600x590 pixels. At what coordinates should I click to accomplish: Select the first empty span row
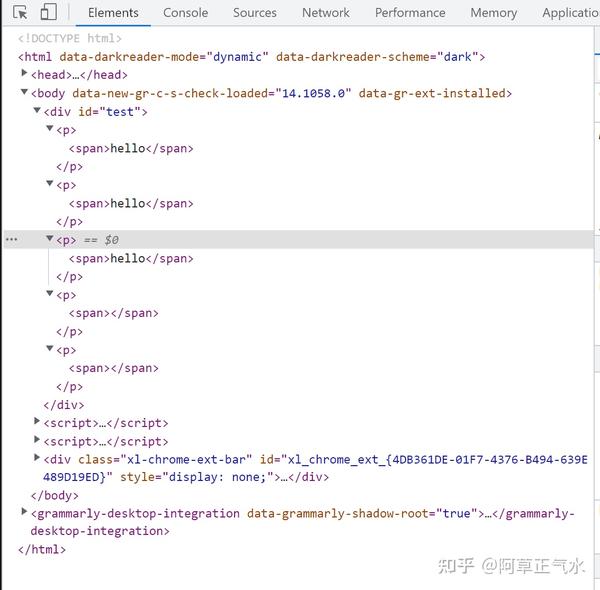point(113,313)
